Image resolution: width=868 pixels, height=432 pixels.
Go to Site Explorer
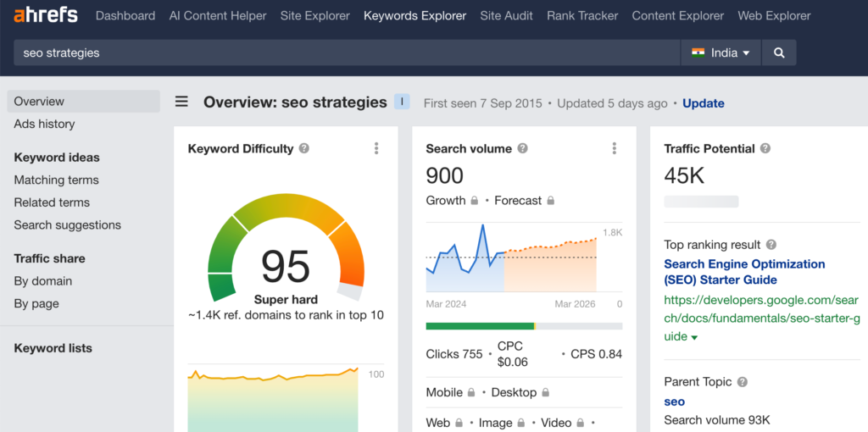tap(315, 15)
